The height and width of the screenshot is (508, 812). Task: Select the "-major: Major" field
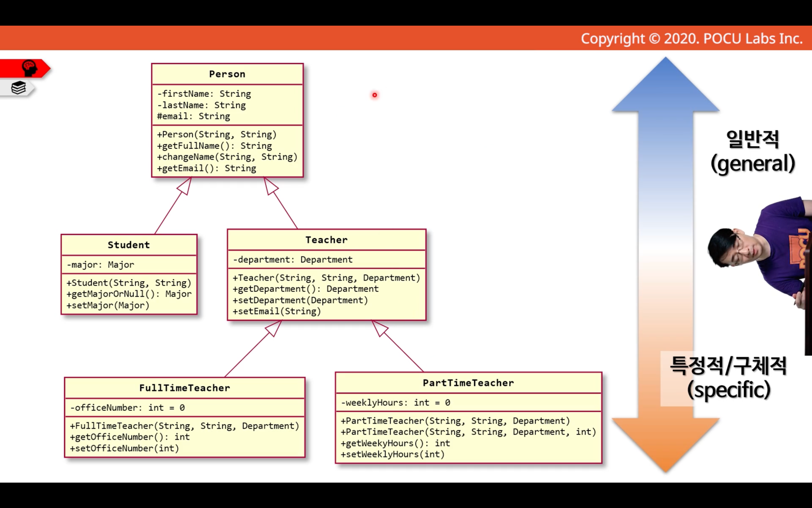point(100,264)
